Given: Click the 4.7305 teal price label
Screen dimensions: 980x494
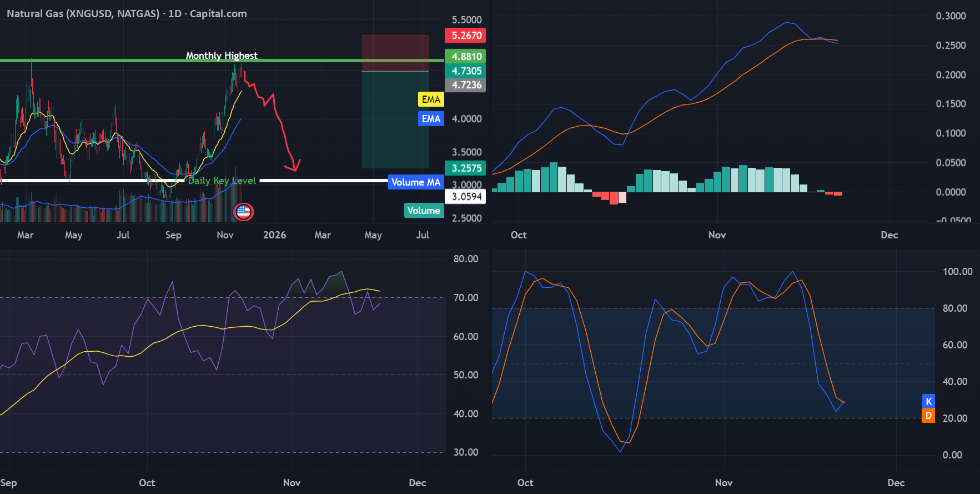Looking at the screenshot, I should click(465, 71).
